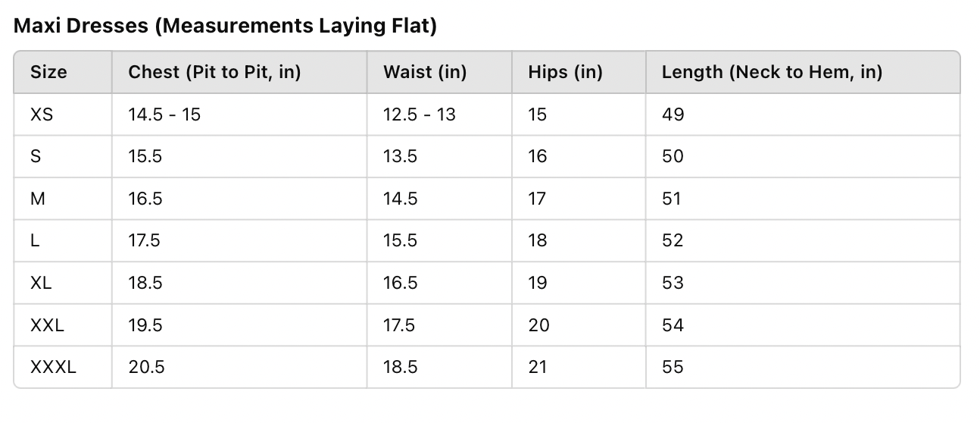980x423 pixels.
Task: Click the M size row label
Action: point(38,199)
